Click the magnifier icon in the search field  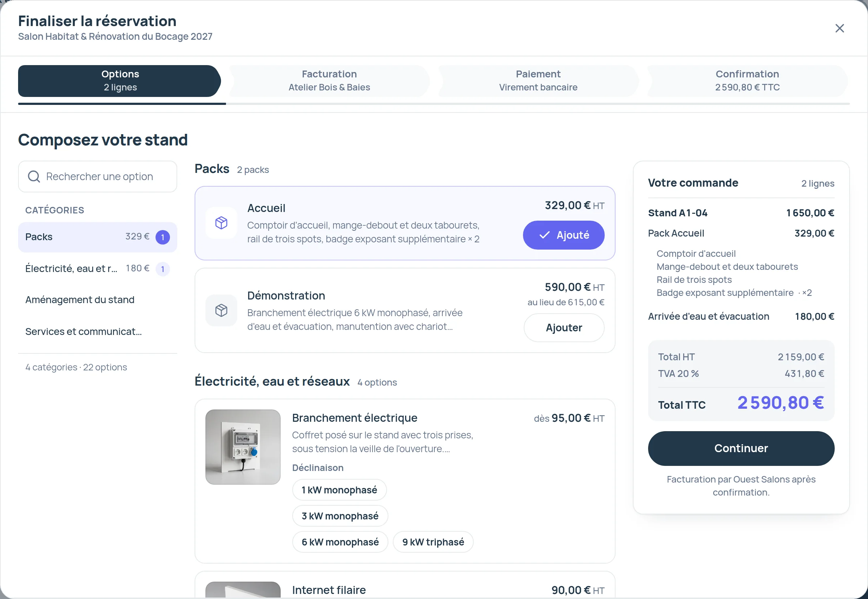click(34, 177)
